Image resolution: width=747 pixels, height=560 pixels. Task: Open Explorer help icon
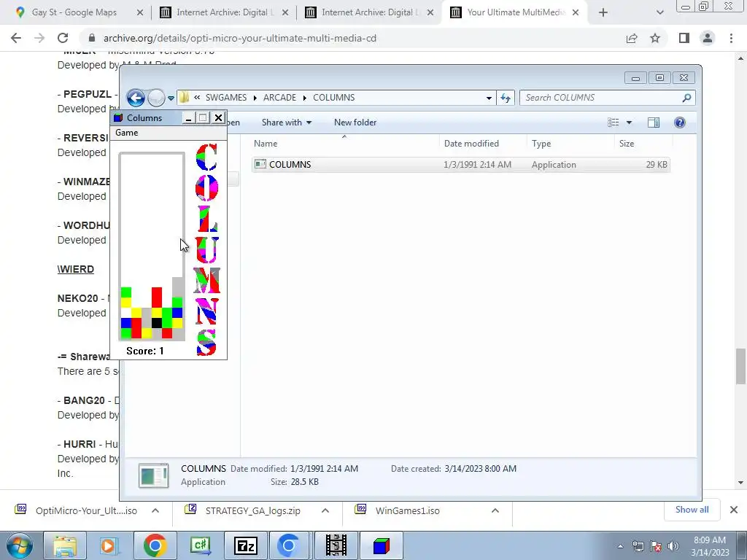pos(680,122)
